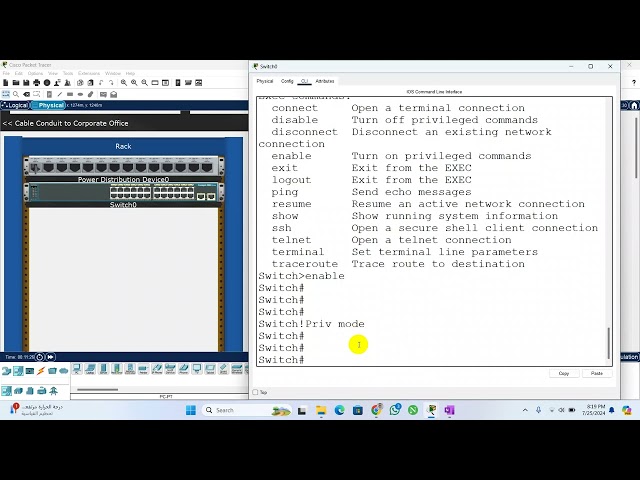Click the Zoom In magnifier icon
The height and width of the screenshot is (480, 640).
coord(124,83)
